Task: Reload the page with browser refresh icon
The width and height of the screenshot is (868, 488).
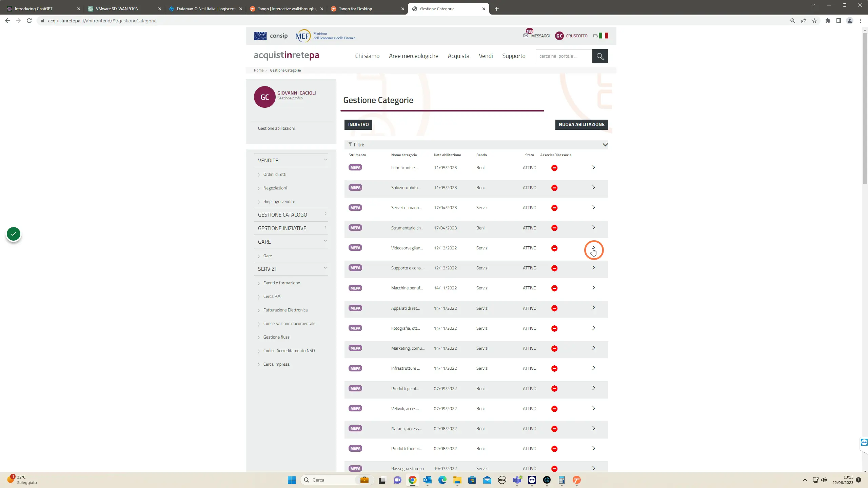Action: (x=29, y=21)
